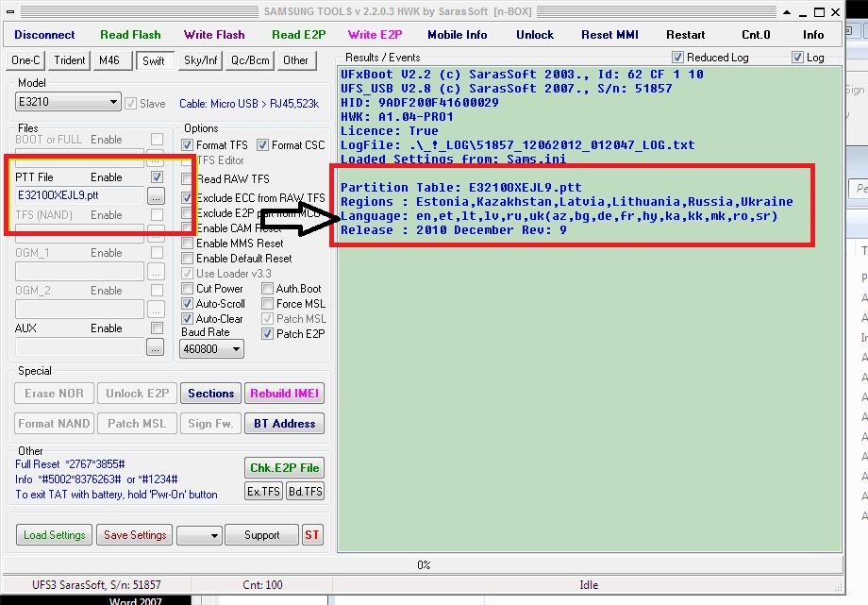
Task: Toggle the Auto-Scroll checkbox
Action: (187, 304)
